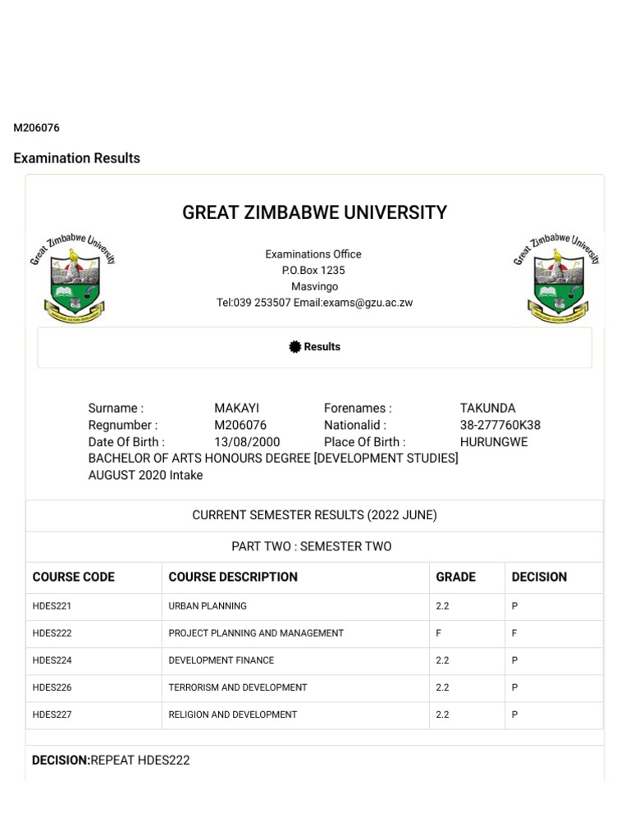
Task: Click the grade 2.2 for HDES226
Action: [x=442, y=687]
